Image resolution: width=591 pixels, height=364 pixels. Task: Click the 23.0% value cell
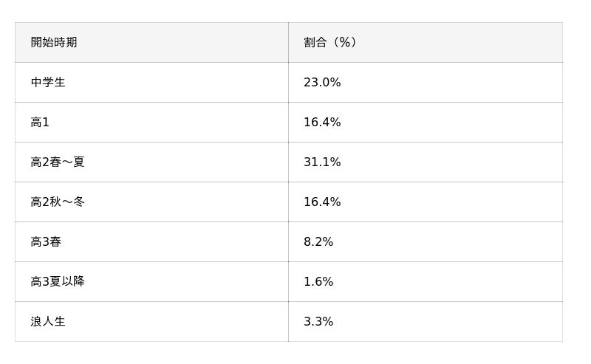pos(322,83)
